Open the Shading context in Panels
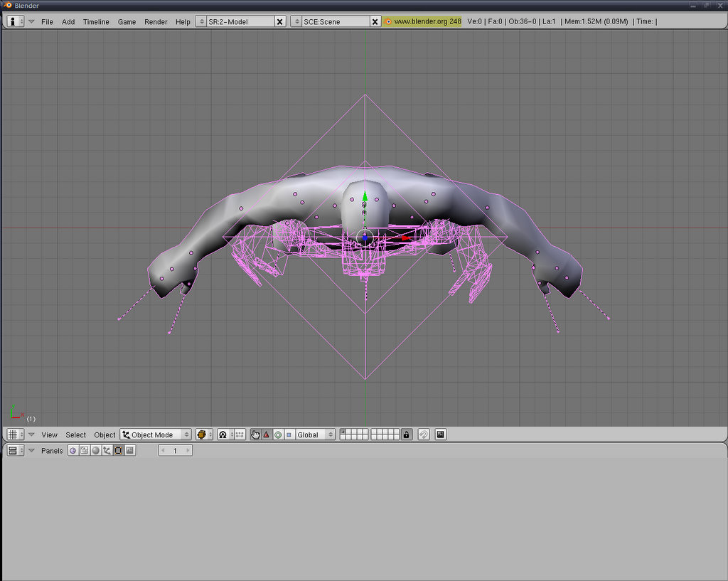This screenshot has height=581, width=728. click(95, 451)
